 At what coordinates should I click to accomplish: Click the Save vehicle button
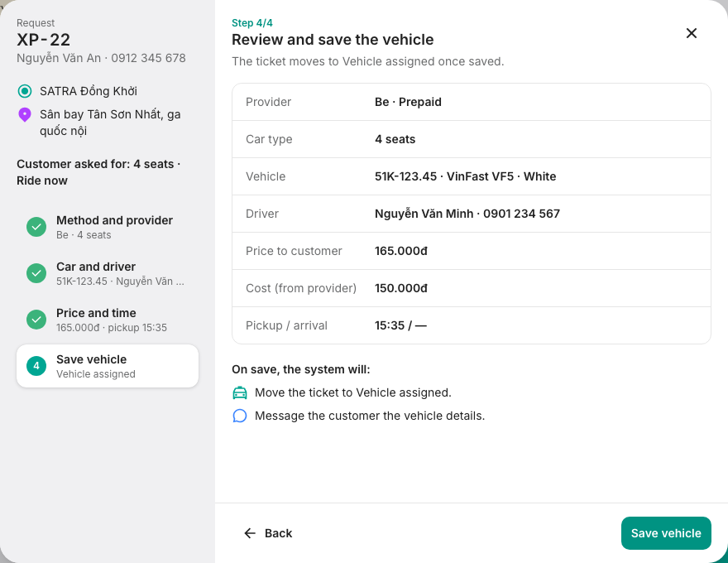point(666,533)
